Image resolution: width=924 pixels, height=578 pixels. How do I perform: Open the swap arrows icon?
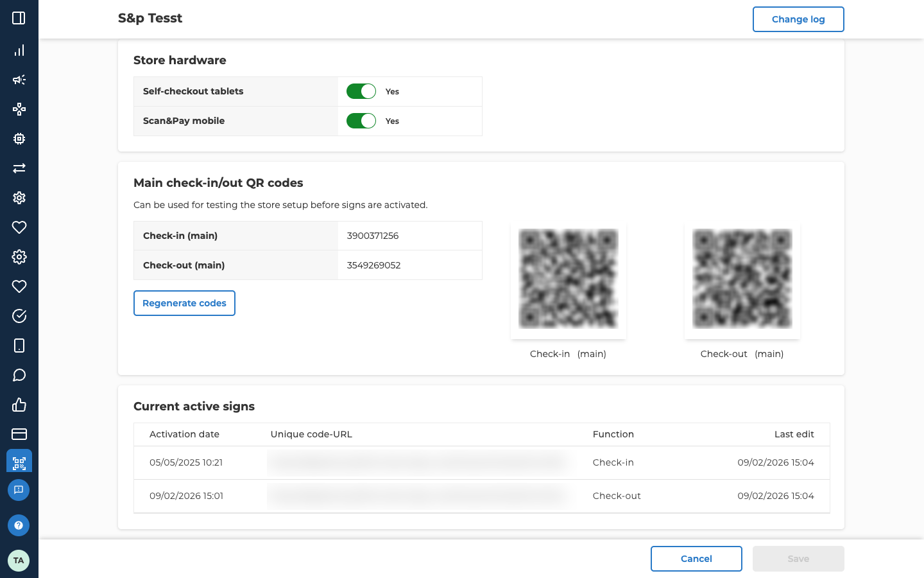pyautogui.click(x=19, y=168)
